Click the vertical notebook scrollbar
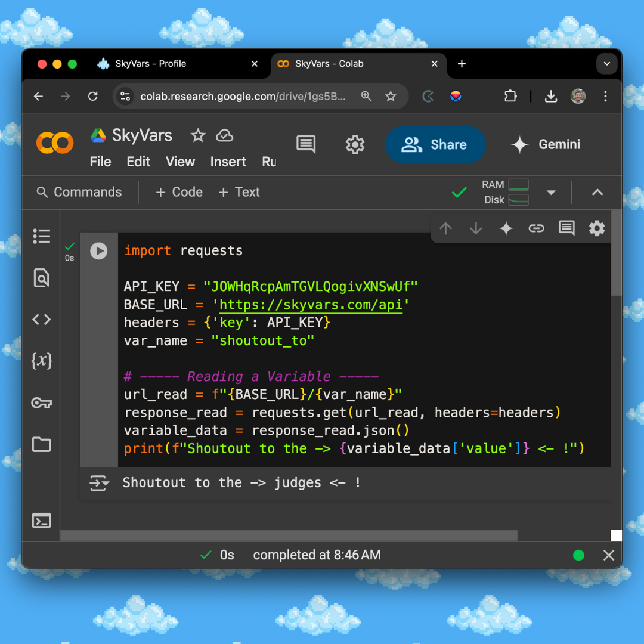644x644 pixels. pyautogui.click(x=616, y=253)
